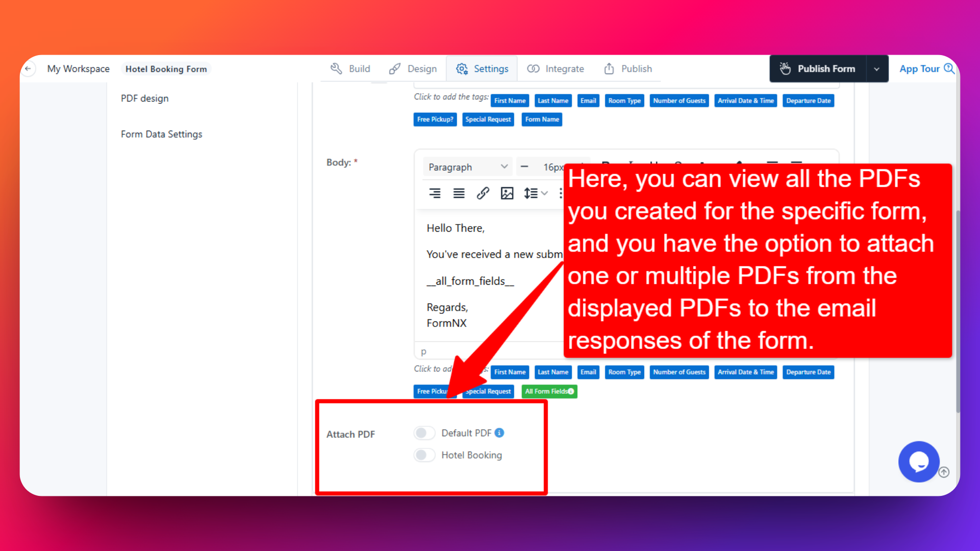Open the Settings tab
980x551 pixels.
[482, 69]
